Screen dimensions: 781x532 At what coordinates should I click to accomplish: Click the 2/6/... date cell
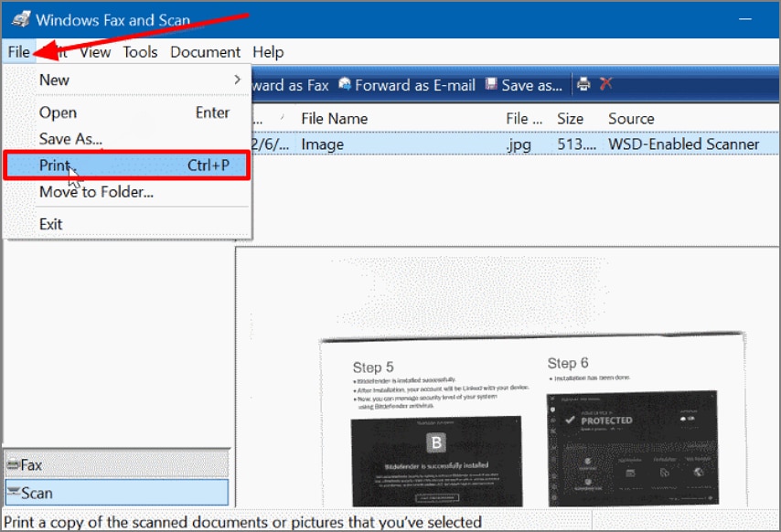[x=270, y=144]
